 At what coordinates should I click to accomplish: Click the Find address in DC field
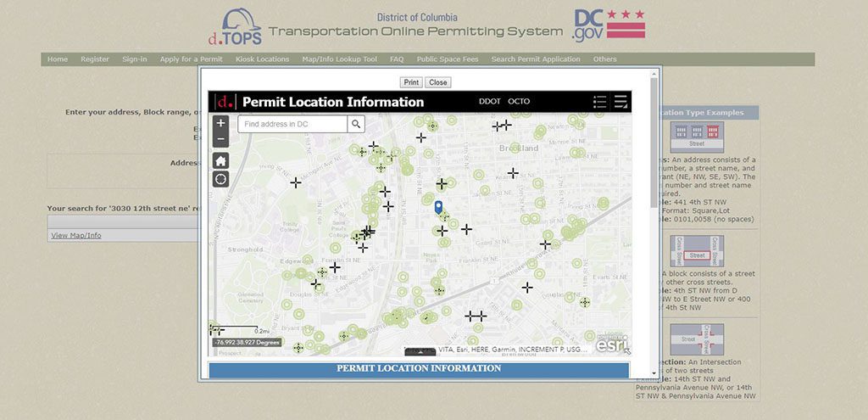click(x=292, y=124)
